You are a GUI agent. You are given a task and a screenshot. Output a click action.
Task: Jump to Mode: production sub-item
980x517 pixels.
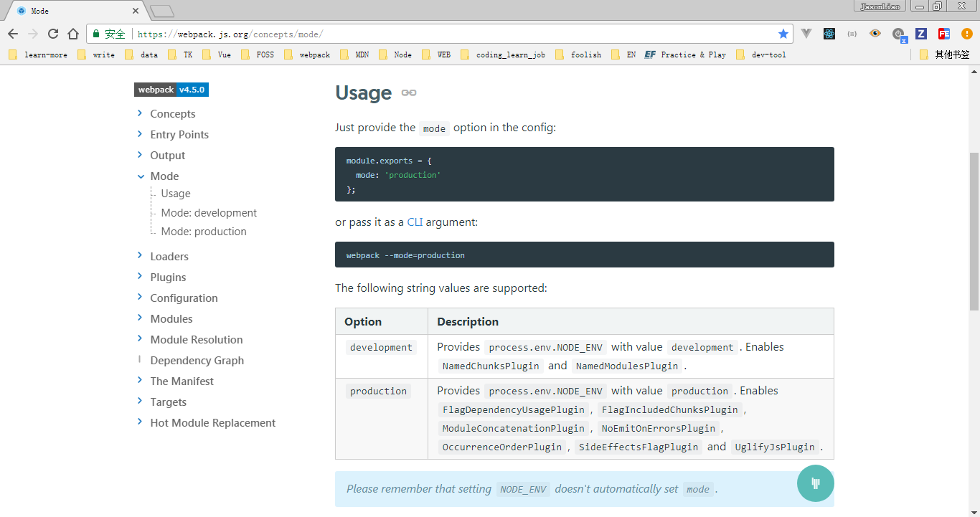[204, 232]
